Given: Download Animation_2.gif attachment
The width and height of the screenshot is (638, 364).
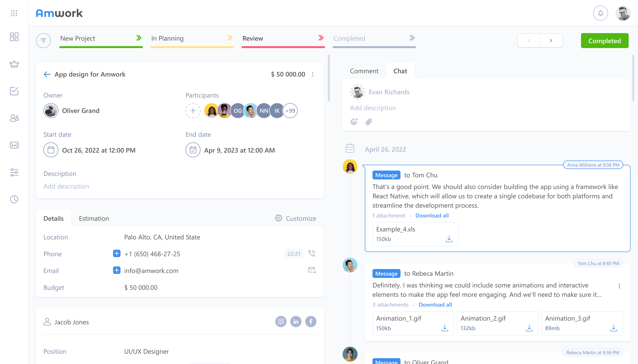Looking at the screenshot, I should [529, 328].
